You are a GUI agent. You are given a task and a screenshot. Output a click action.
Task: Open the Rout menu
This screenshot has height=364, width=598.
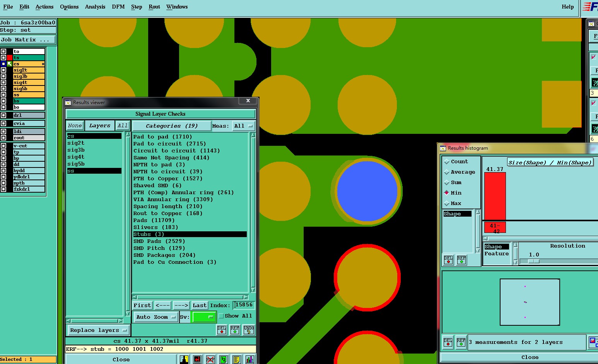(x=154, y=7)
